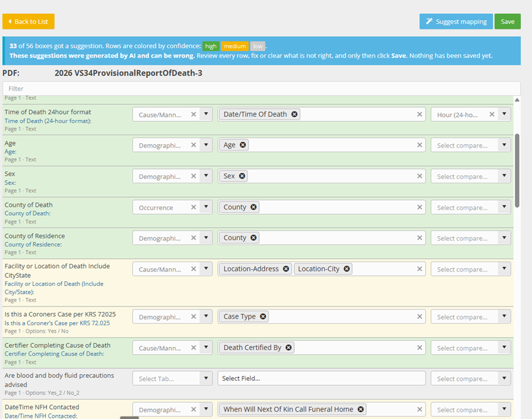Click 'Page 1 · Options: Yes / No' text
This screenshot has width=532, height=419.
click(x=36, y=331)
